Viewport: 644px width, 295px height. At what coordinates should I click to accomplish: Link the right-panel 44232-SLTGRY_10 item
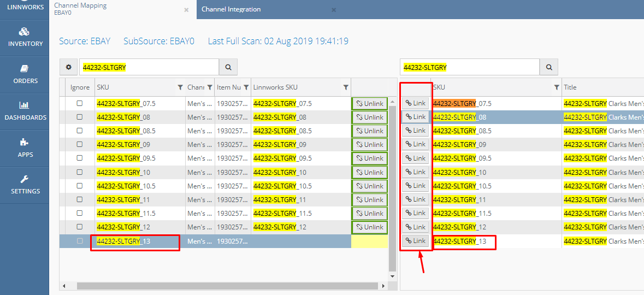[x=416, y=172]
